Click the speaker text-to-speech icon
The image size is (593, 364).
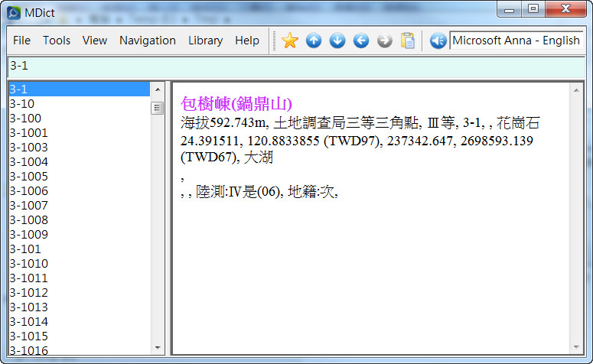click(x=438, y=41)
